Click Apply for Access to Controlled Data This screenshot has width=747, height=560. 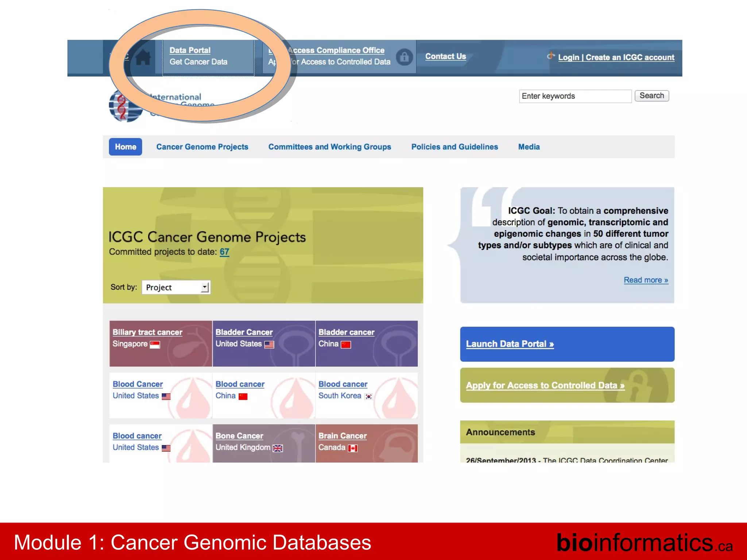[x=567, y=385]
